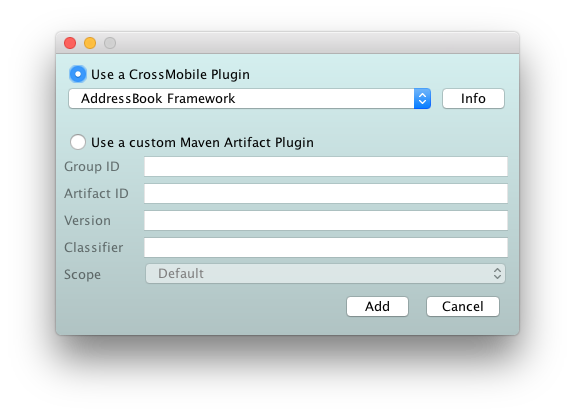Click into the Artifact ID text field
The image size is (575, 415).
click(x=326, y=193)
